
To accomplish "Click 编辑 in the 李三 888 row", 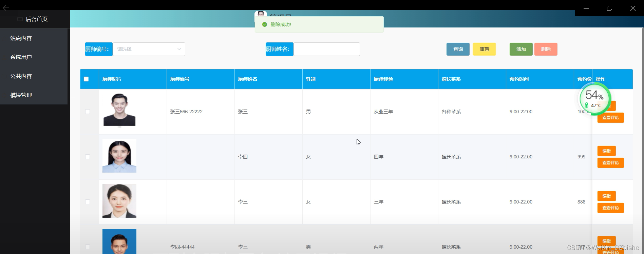I will [x=607, y=196].
